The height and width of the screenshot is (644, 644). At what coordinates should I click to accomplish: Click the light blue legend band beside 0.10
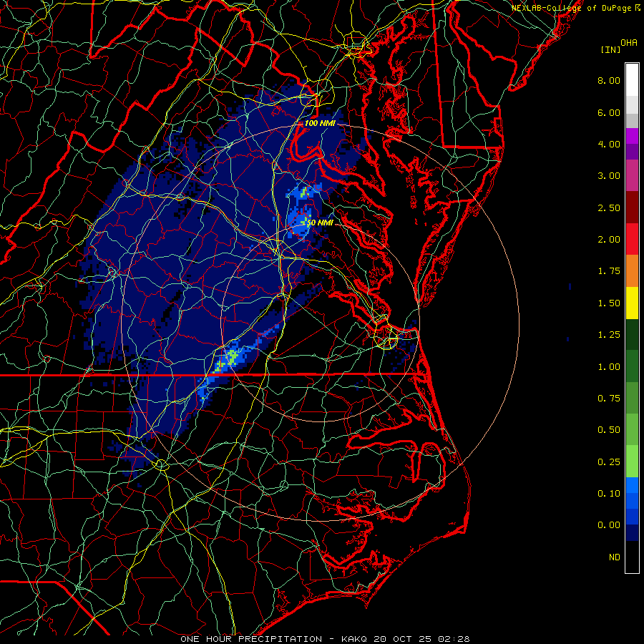[632, 485]
